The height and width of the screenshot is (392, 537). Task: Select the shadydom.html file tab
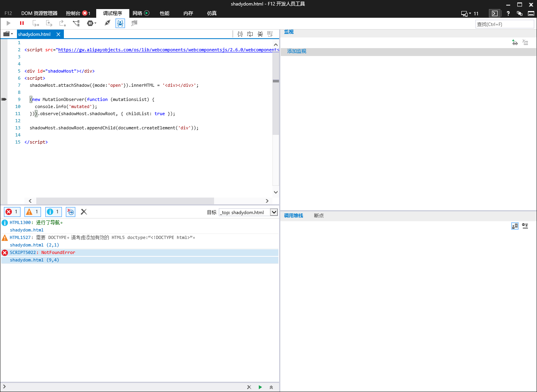pos(34,34)
